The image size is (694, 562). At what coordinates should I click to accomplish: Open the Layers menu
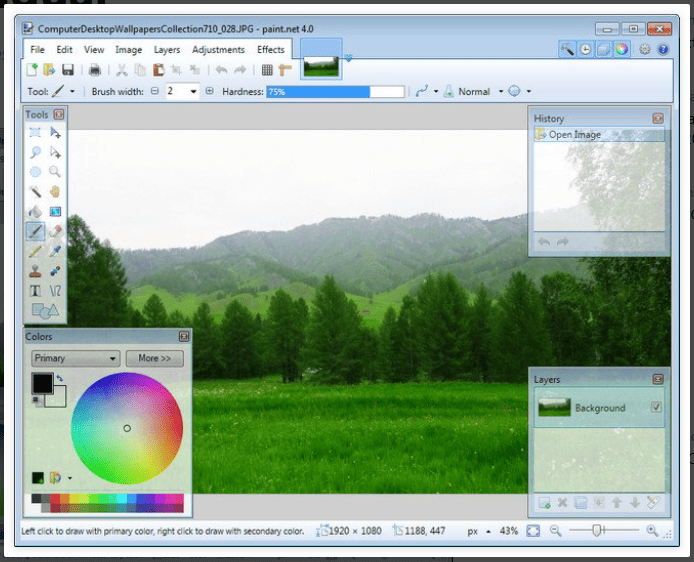pyautogui.click(x=167, y=50)
